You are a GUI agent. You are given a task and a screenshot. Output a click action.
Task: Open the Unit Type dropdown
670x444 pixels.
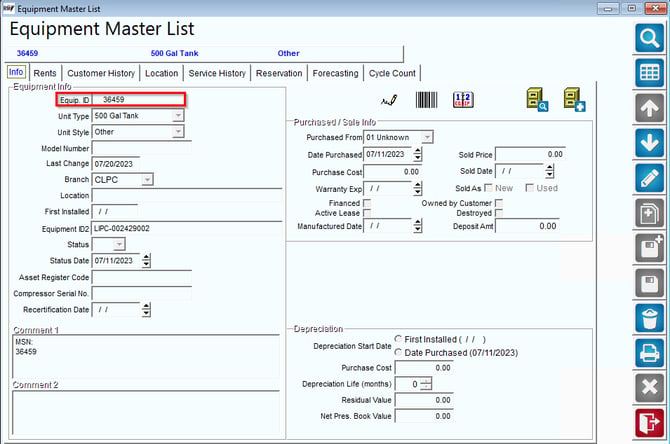pos(178,116)
